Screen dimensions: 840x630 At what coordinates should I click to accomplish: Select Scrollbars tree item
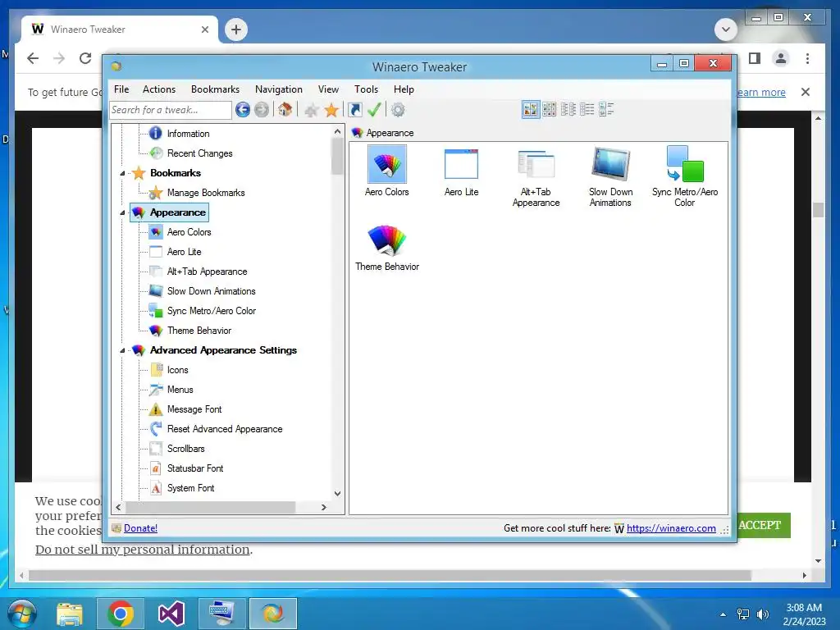pos(185,449)
